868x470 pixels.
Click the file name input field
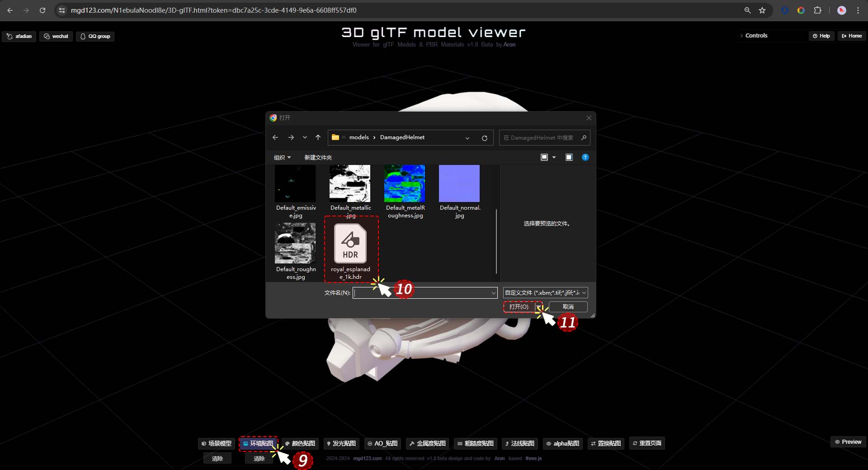coord(420,293)
